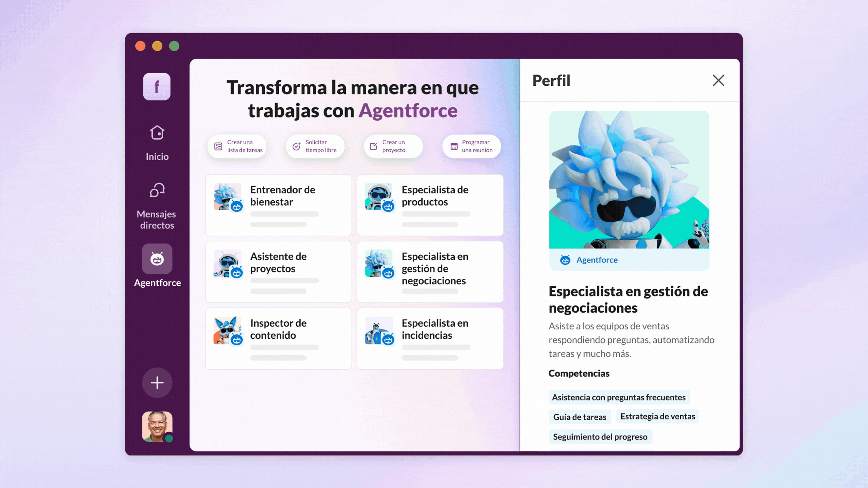This screenshot has width=868, height=488.
Task: Select 'Especialista en gestión de negociaciones' card title
Action: coord(435,268)
